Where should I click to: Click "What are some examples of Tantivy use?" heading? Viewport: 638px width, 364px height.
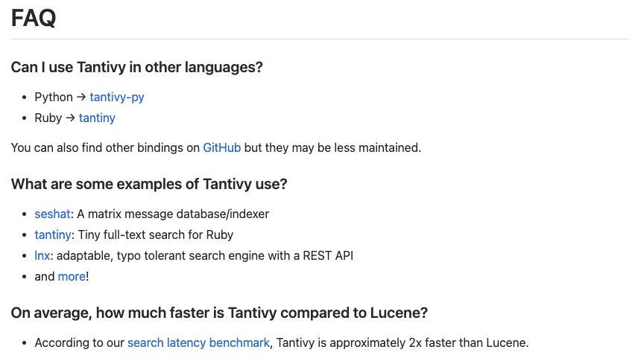coord(151,184)
